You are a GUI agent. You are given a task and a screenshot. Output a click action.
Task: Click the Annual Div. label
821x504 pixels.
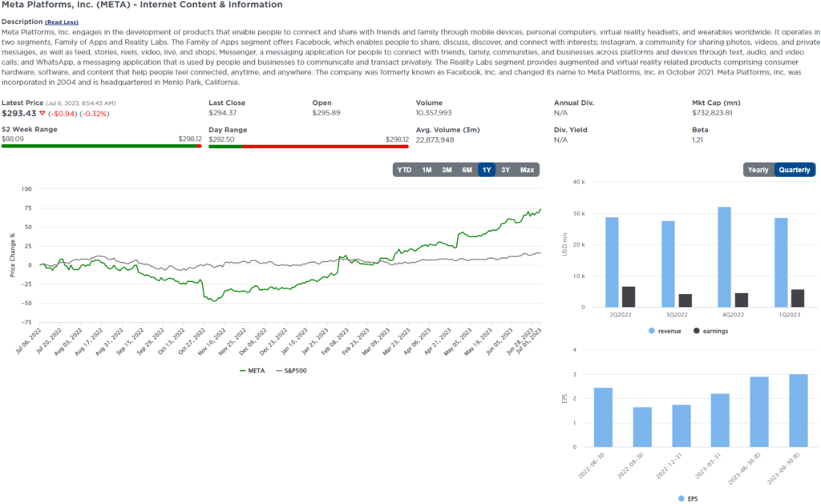coord(574,103)
